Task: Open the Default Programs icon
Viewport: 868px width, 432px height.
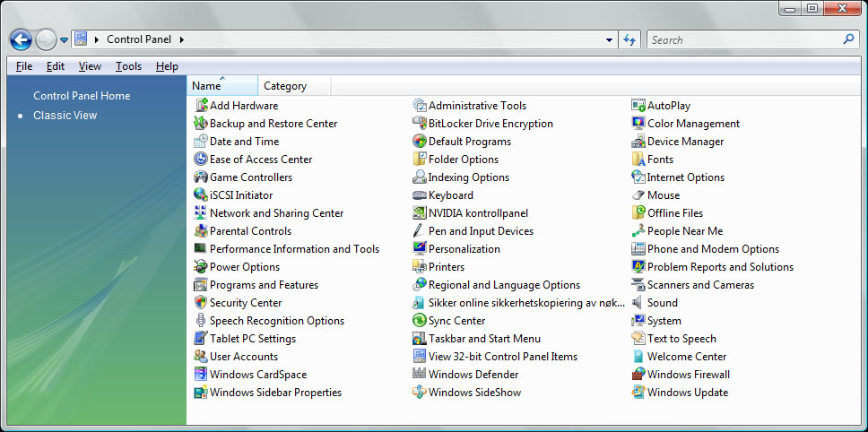Action: (x=420, y=141)
